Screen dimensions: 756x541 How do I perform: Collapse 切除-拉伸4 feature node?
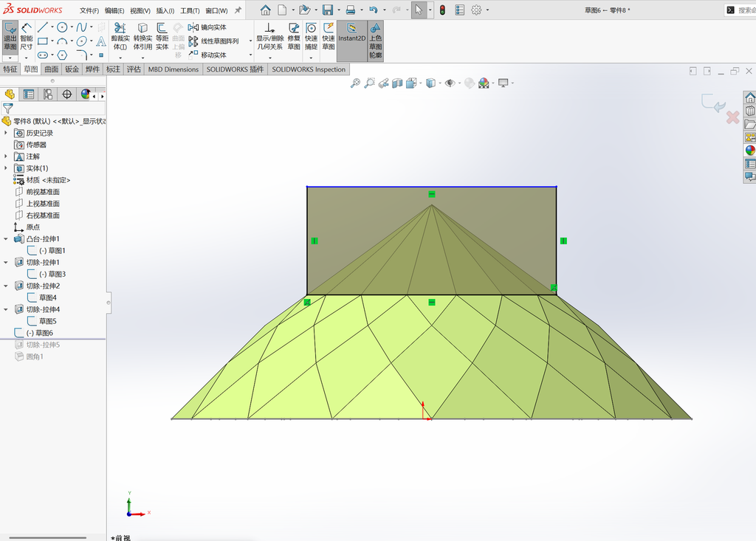pyautogui.click(x=6, y=309)
